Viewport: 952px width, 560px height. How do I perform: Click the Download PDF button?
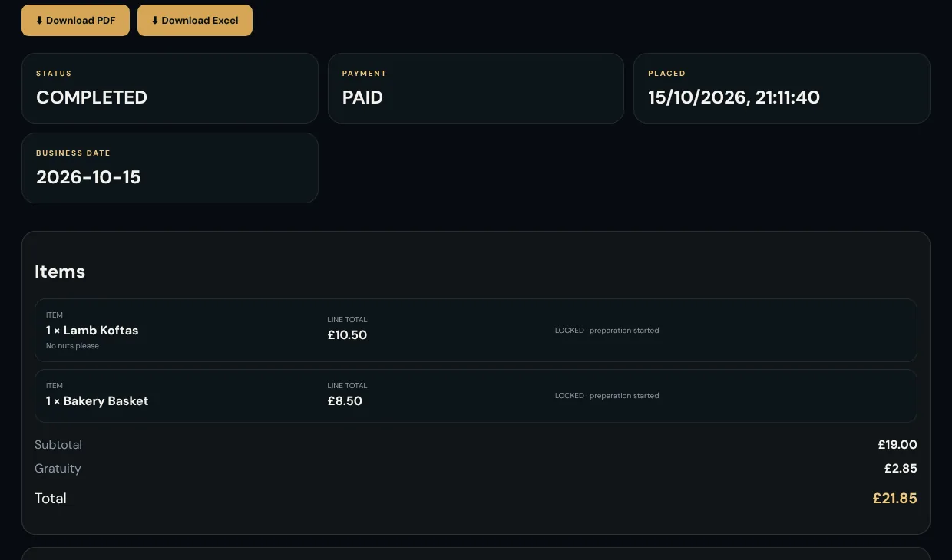point(75,20)
